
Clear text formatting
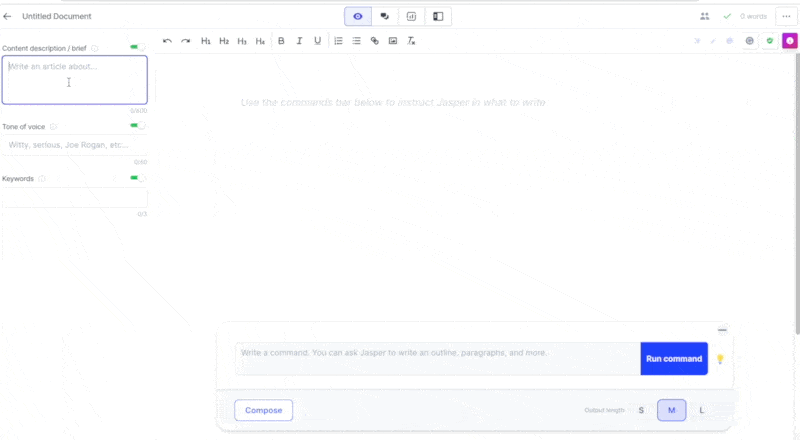[411, 41]
